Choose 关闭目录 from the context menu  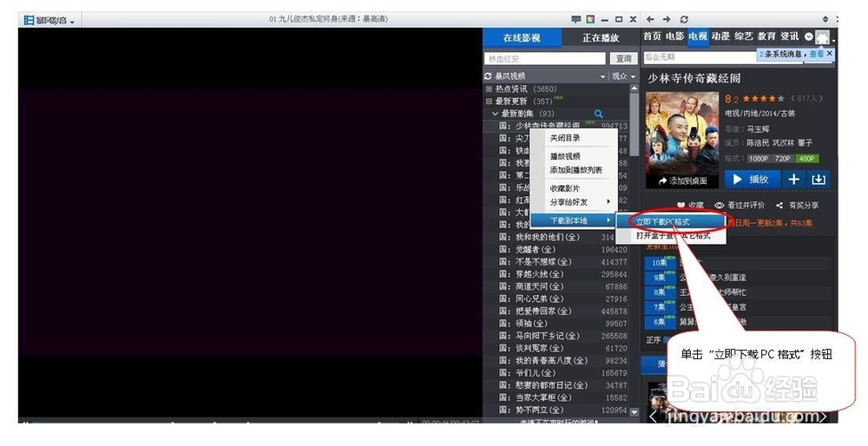tap(565, 138)
